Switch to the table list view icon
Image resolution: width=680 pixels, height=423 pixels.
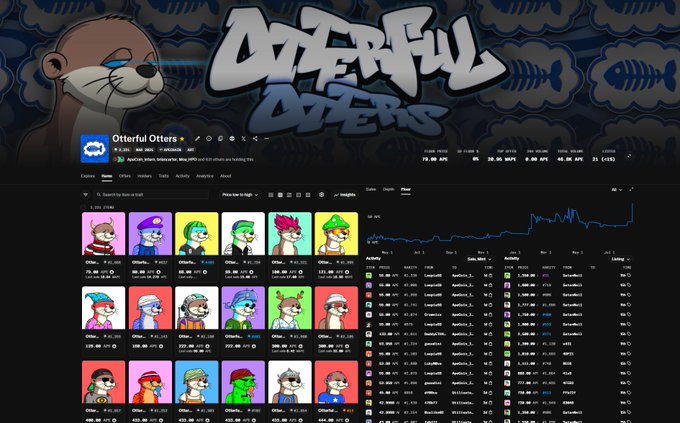point(271,195)
